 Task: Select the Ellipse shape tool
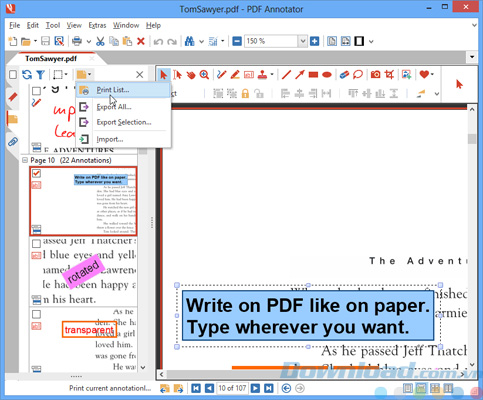coord(327,74)
